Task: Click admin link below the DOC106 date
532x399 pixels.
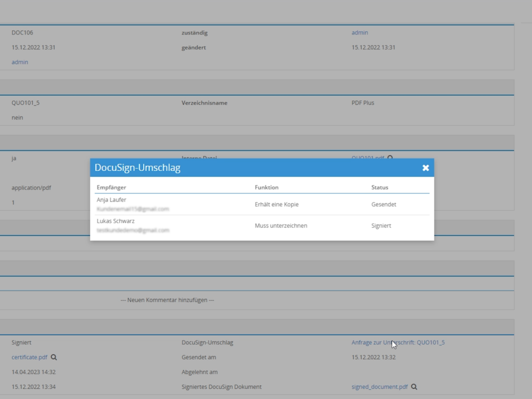Action: (x=20, y=62)
